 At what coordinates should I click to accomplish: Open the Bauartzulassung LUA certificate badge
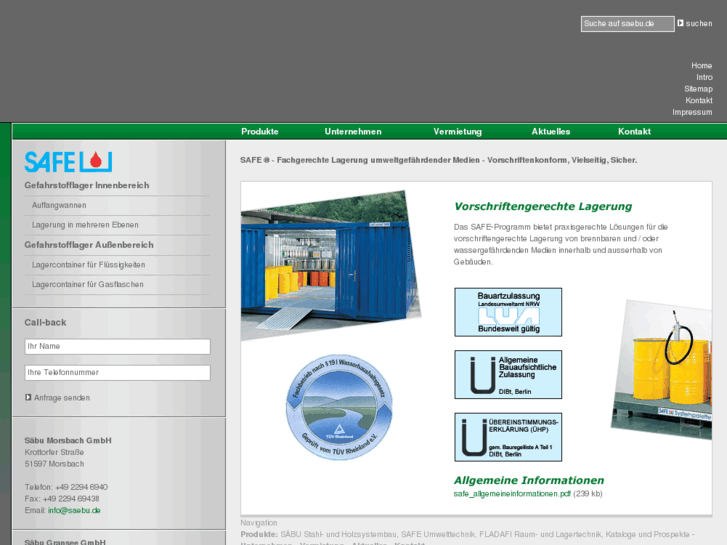point(508,312)
